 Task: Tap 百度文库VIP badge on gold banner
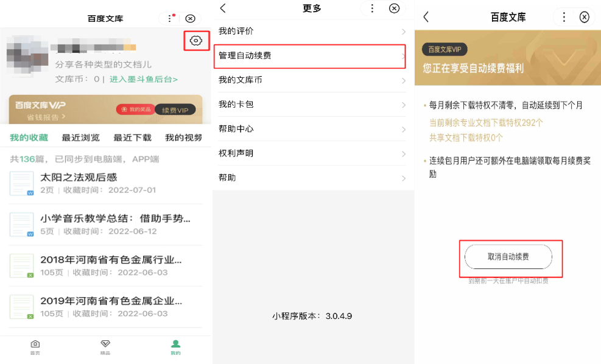click(445, 49)
